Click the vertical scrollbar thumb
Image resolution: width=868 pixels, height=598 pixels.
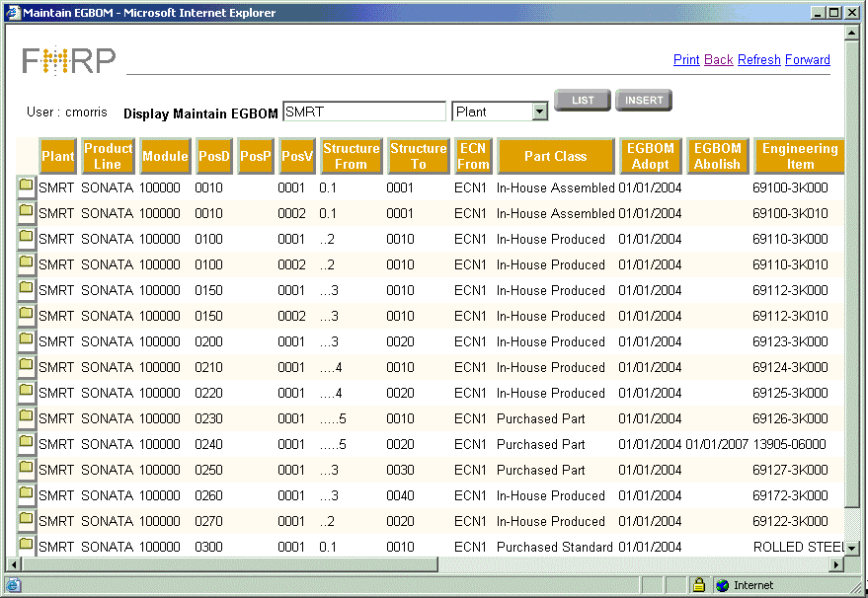click(x=851, y=272)
